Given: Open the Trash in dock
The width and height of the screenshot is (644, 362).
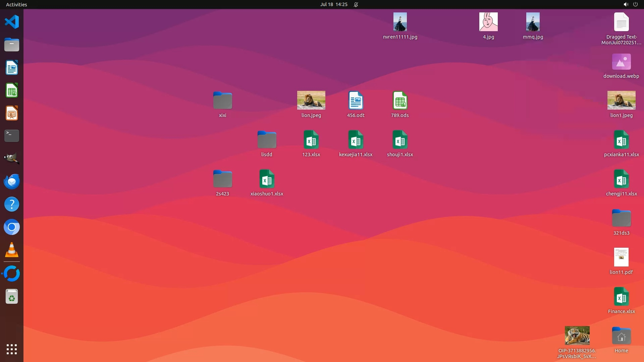Looking at the screenshot, I should [12, 297].
